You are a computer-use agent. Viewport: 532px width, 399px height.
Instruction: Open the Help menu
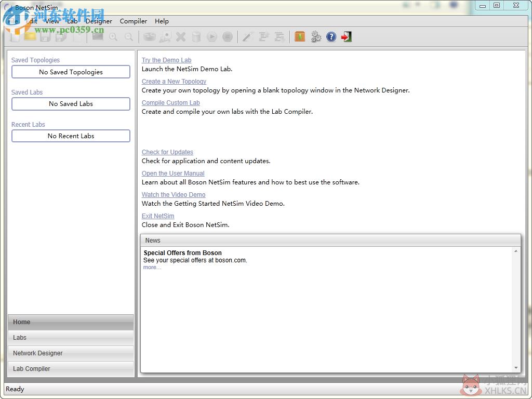162,21
